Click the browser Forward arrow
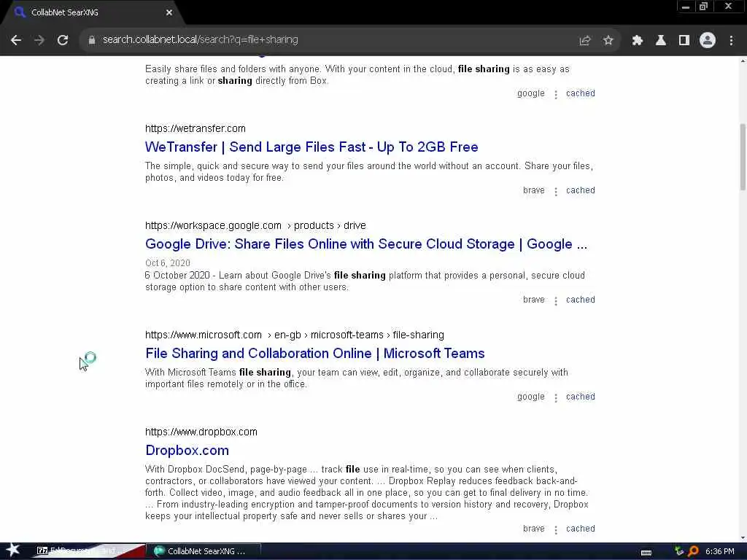 (39, 41)
